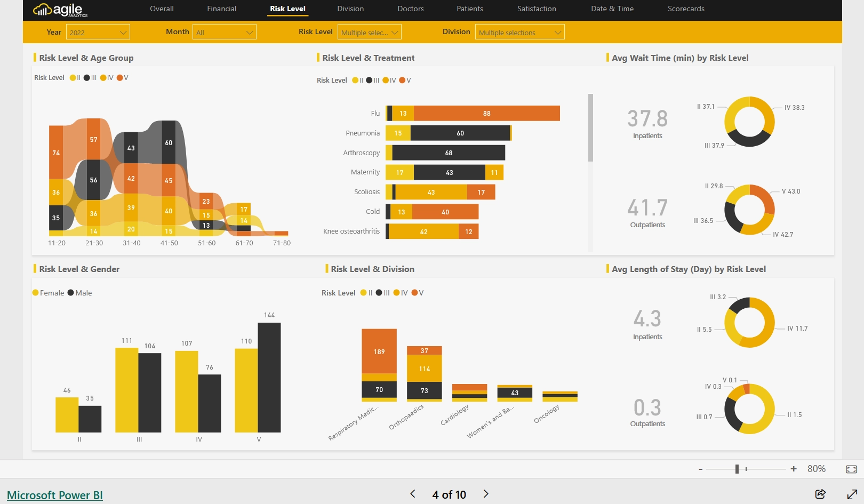The image size is (864, 504).
Task: Click the V 43.0 donut label
Action: point(791,191)
